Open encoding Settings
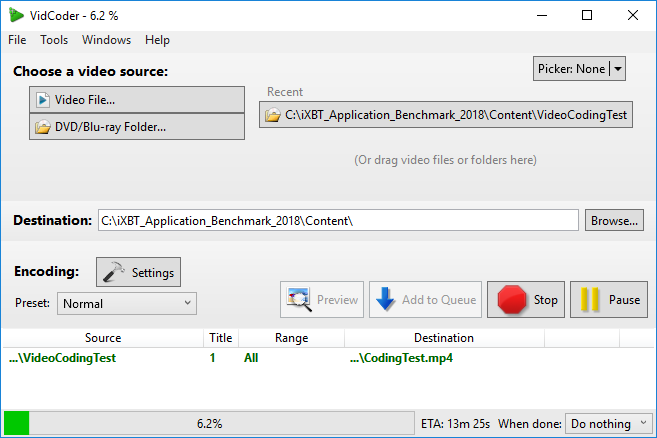The height and width of the screenshot is (438, 657). 139,272
